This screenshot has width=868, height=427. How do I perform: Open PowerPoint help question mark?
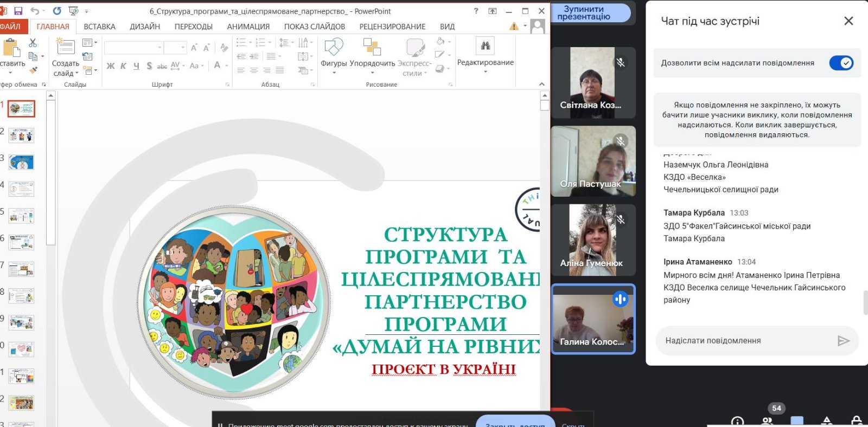[x=476, y=11]
